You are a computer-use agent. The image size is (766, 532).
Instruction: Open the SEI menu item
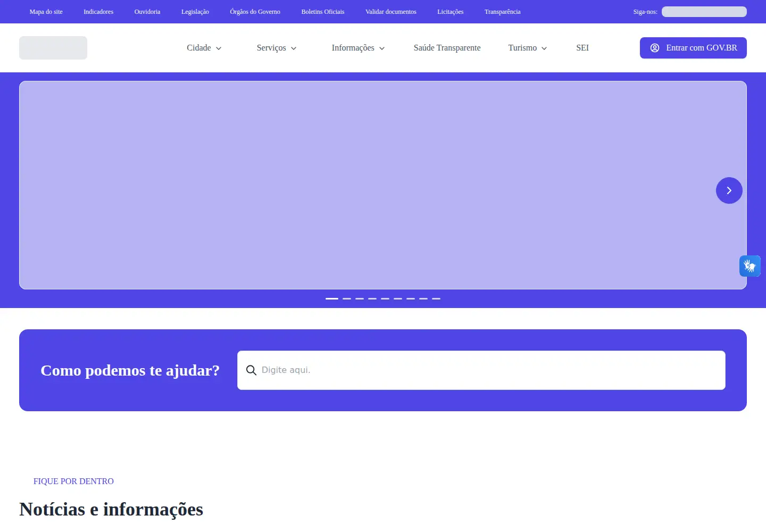[582, 48]
